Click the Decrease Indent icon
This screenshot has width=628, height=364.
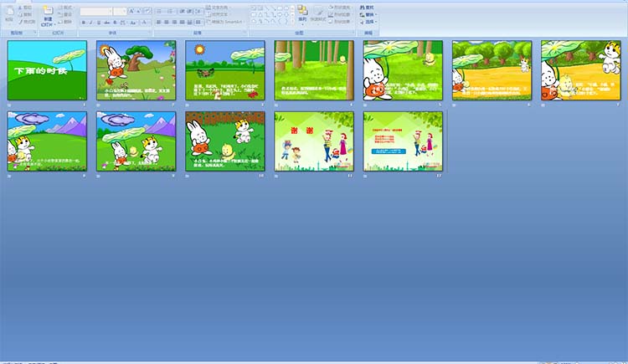point(182,11)
